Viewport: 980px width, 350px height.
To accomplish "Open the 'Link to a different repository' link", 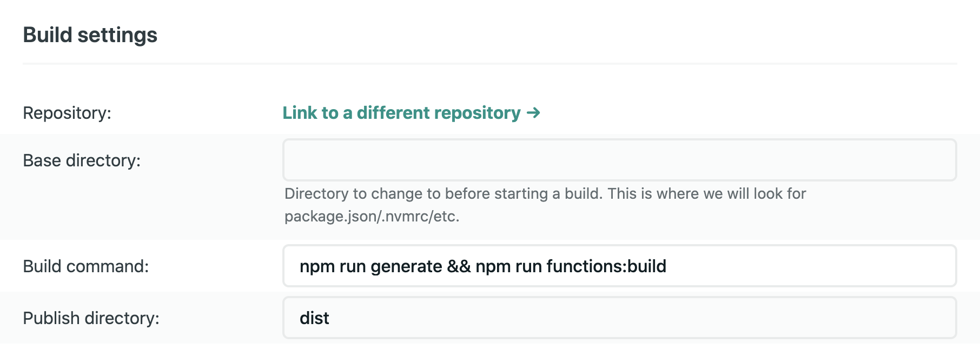I will point(401,113).
